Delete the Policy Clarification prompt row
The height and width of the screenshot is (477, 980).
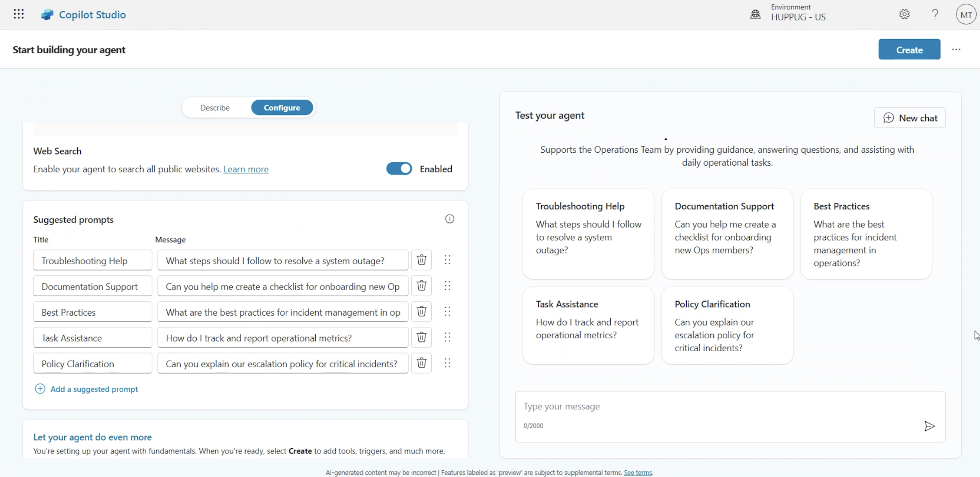(x=421, y=363)
